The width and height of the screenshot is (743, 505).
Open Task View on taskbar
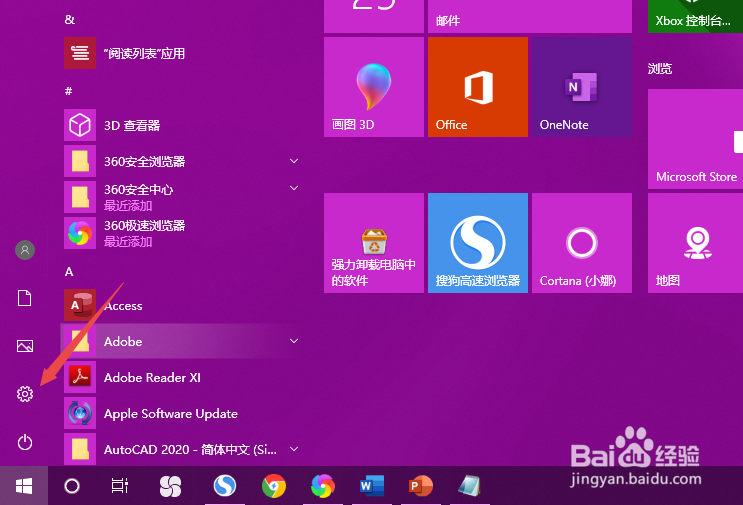point(120,486)
